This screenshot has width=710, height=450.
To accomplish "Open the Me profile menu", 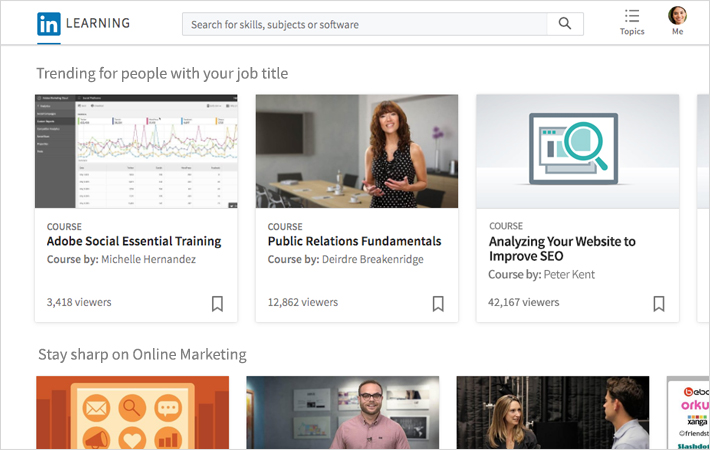I will (x=677, y=22).
